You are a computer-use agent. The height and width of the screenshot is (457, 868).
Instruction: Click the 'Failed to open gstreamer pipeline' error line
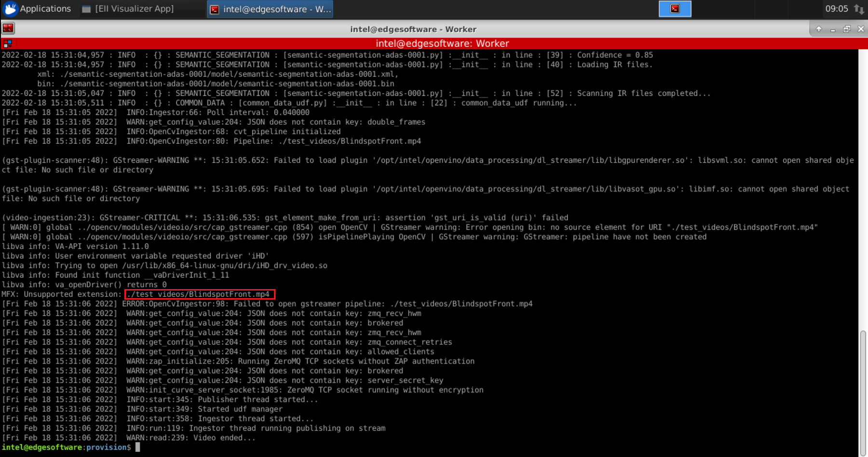(267, 304)
